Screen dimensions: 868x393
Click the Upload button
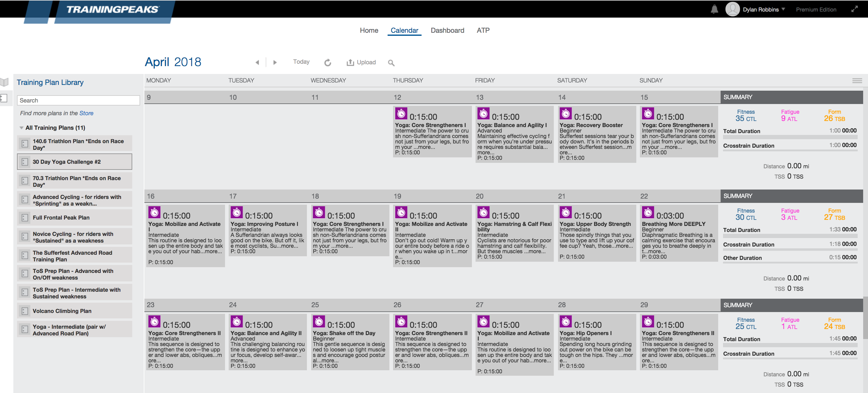[361, 62]
